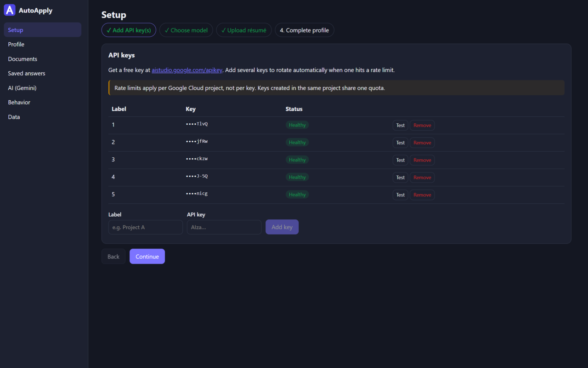The height and width of the screenshot is (368, 588).
Task: Click the rate limits warning notice
Action: (x=336, y=88)
